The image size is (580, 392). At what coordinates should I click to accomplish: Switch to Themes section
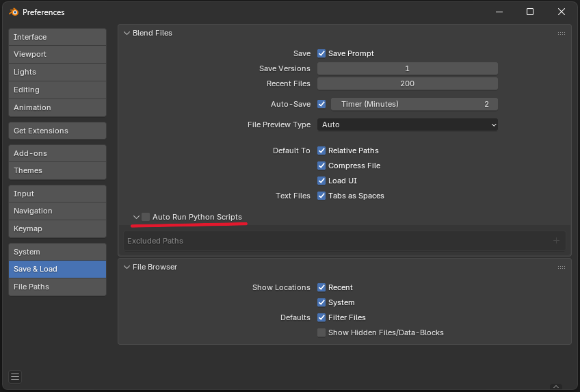[57, 170]
